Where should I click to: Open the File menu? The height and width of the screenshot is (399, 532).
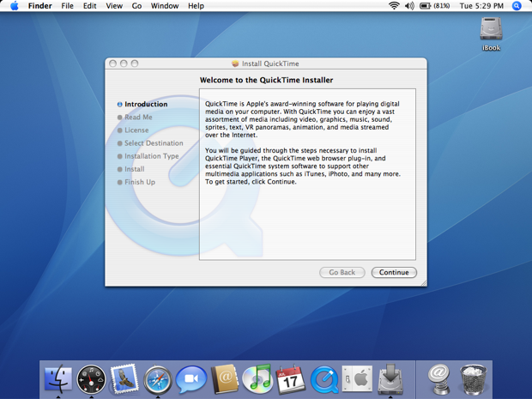tap(67, 6)
